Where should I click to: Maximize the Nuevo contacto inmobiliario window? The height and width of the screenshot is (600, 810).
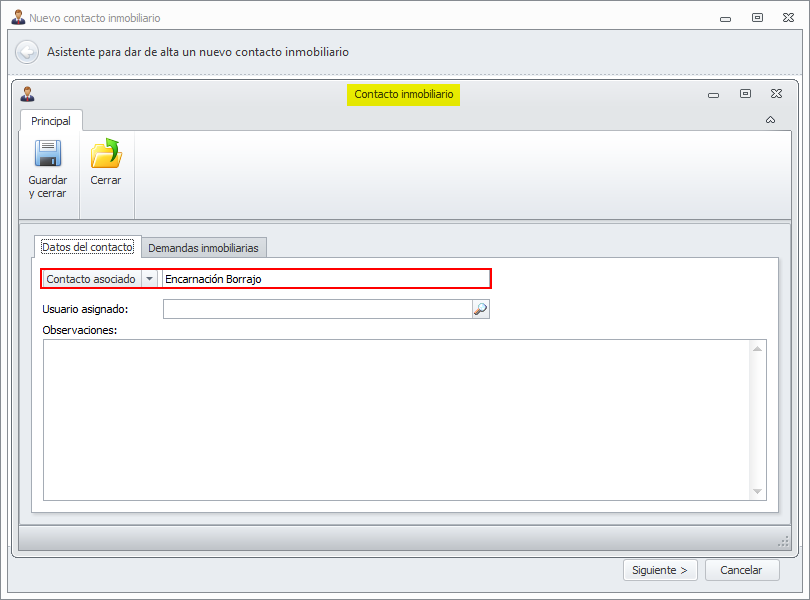point(757,18)
